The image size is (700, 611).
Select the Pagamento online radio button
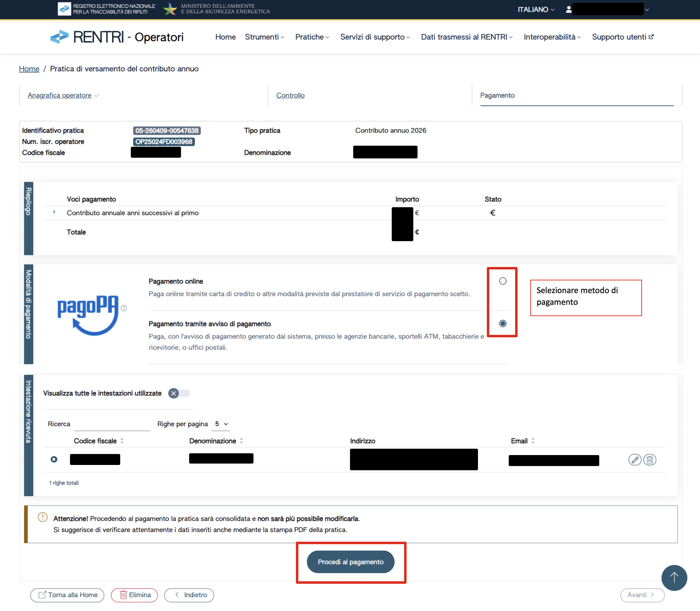pyautogui.click(x=502, y=281)
